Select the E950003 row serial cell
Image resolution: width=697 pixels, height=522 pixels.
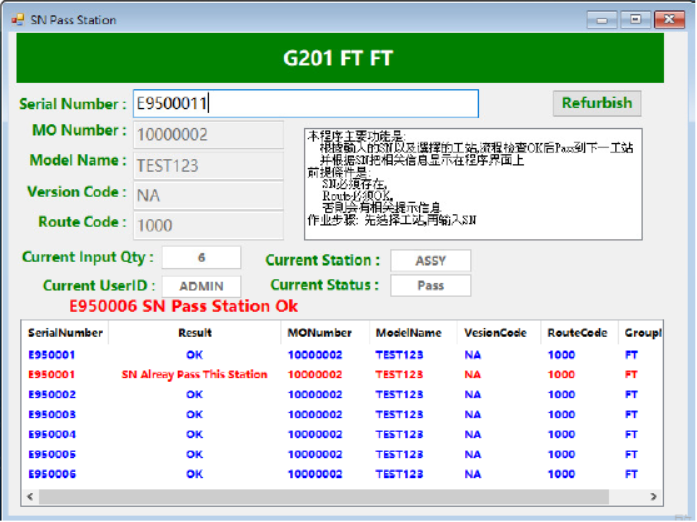pos(52,414)
